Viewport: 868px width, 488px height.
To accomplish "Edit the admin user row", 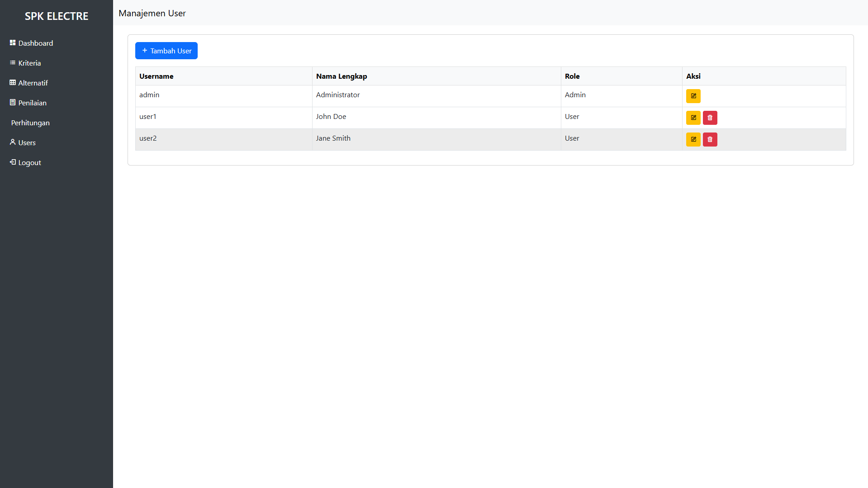I will (693, 96).
